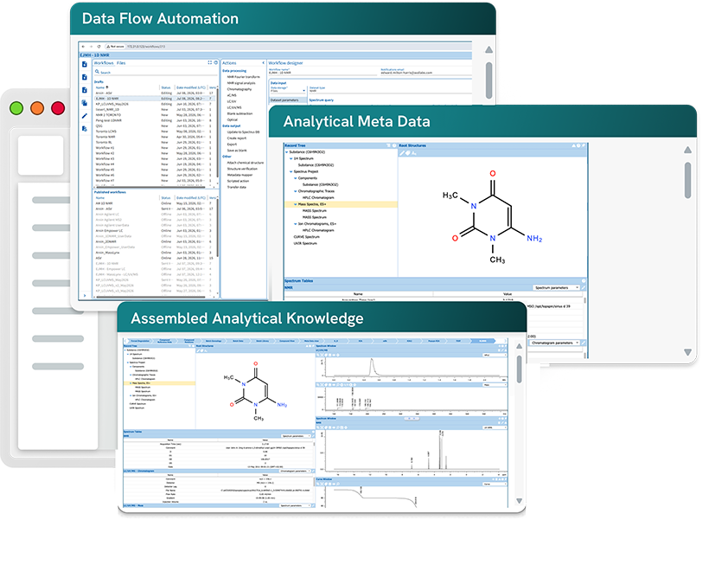Open the Spectrum query tab

pos(322,100)
